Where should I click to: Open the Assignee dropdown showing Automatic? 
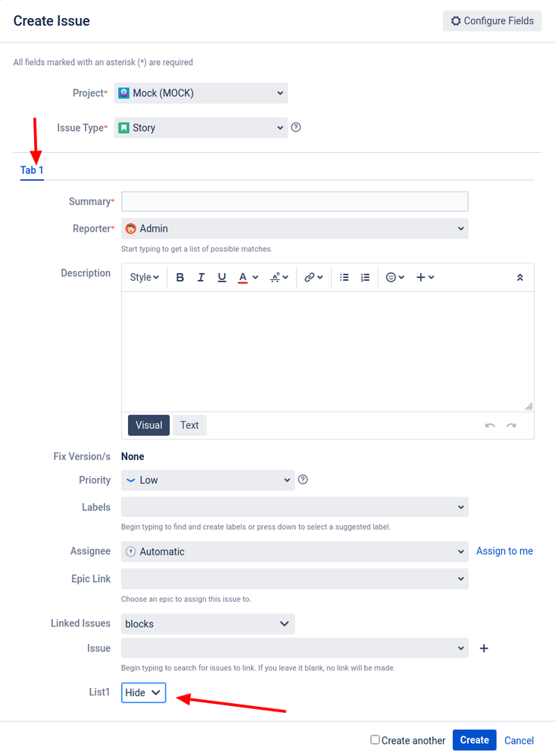[295, 552]
